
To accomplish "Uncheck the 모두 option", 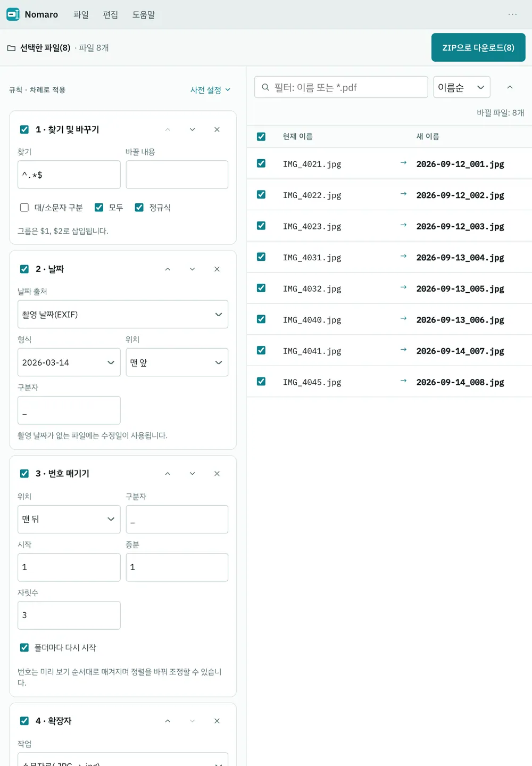I will (x=99, y=208).
